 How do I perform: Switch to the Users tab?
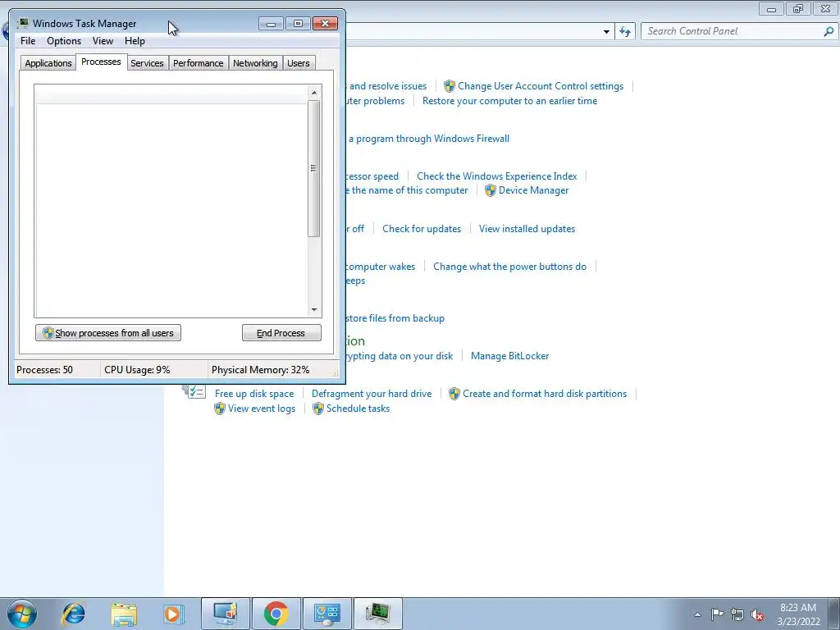[x=299, y=63]
